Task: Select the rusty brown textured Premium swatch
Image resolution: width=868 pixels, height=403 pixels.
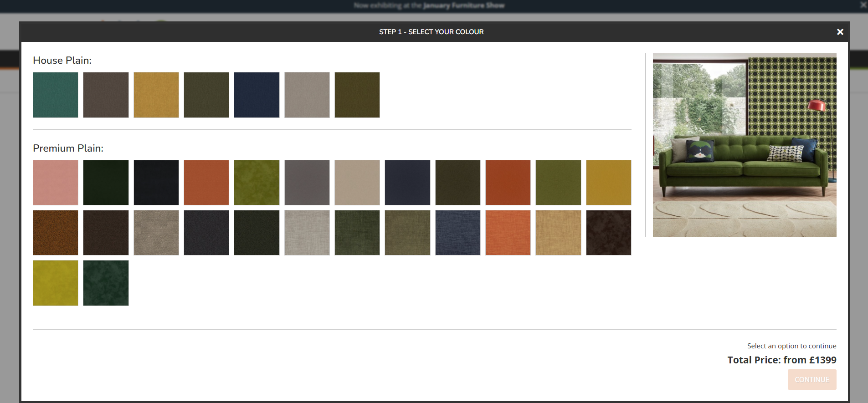Action: coord(56,233)
